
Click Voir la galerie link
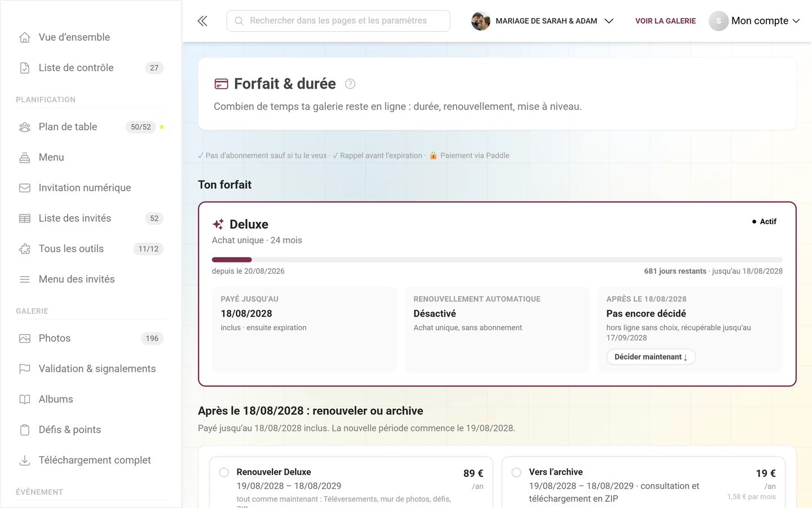(665, 21)
